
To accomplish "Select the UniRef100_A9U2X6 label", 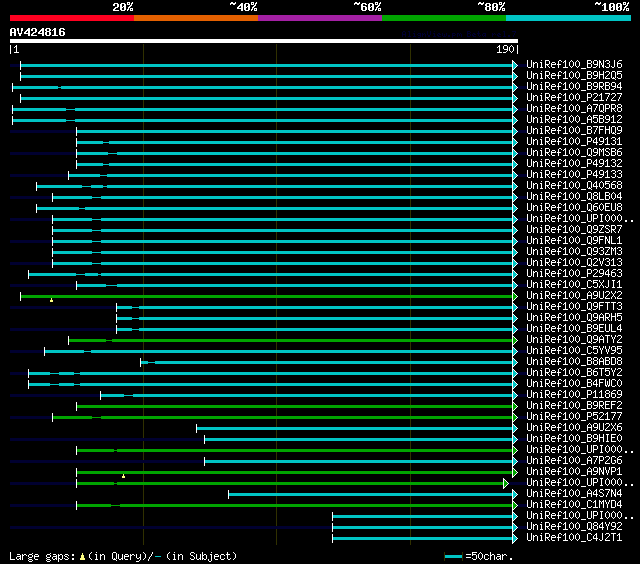I will tap(574, 428).
